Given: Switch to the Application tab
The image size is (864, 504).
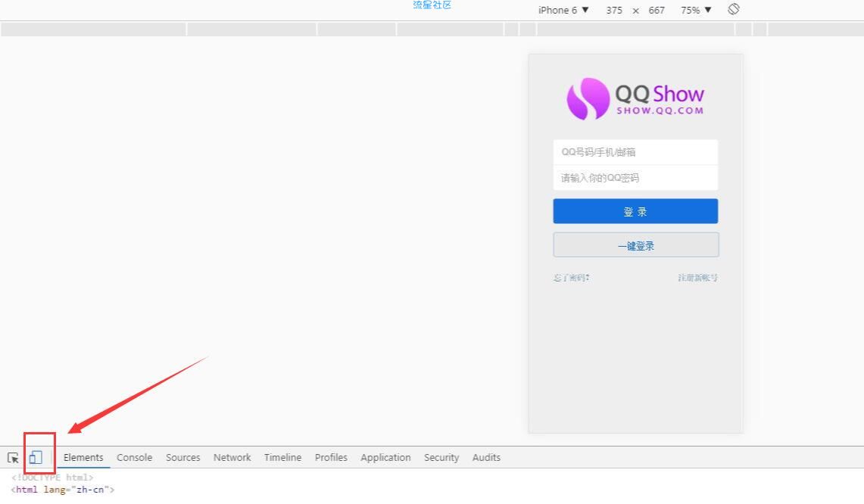Looking at the screenshot, I should [385, 457].
